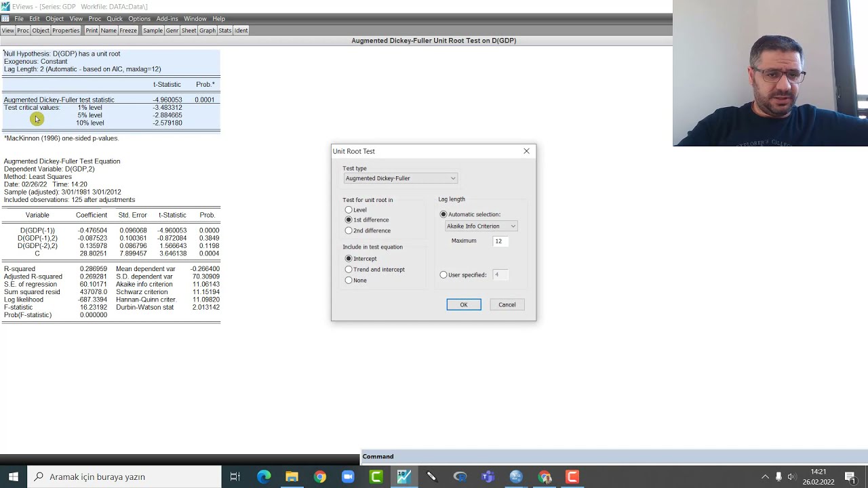The height and width of the screenshot is (488, 868).
Task: Open the Akaike Info Criterion dropdown
Action: (x=481, y=226)
